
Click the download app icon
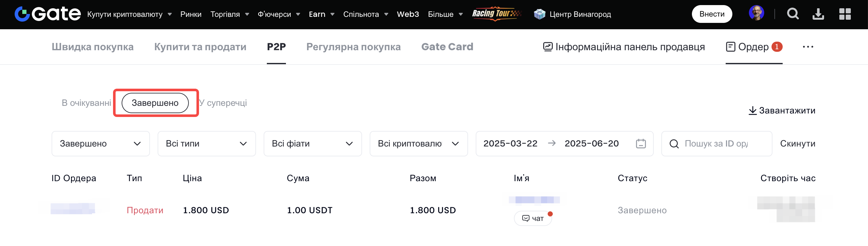click(x=818, y=14)
